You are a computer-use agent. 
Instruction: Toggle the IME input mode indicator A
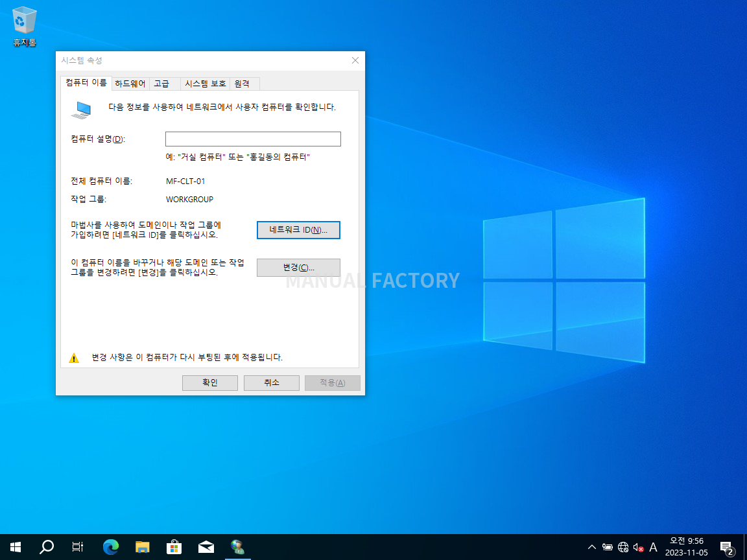pos(653,547)
